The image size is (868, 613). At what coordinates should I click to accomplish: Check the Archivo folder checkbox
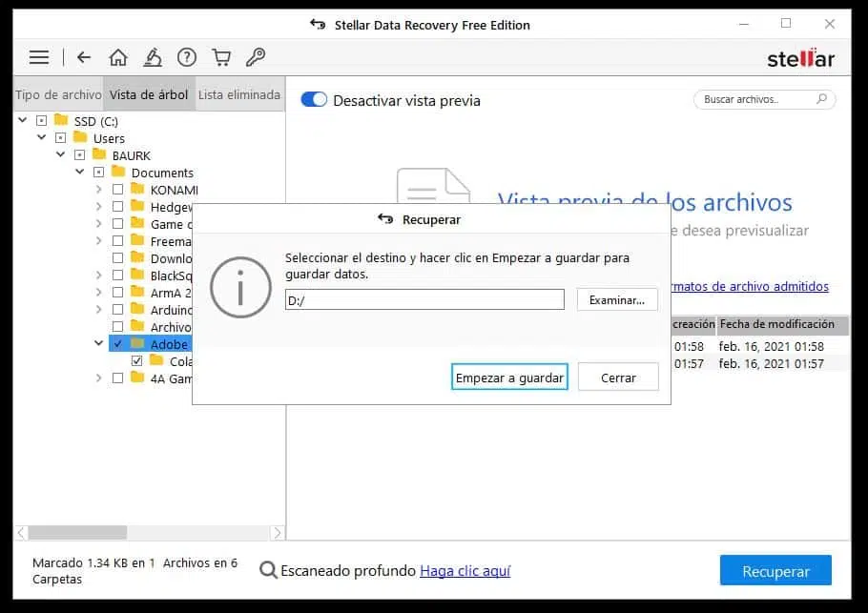pos(117,326)
